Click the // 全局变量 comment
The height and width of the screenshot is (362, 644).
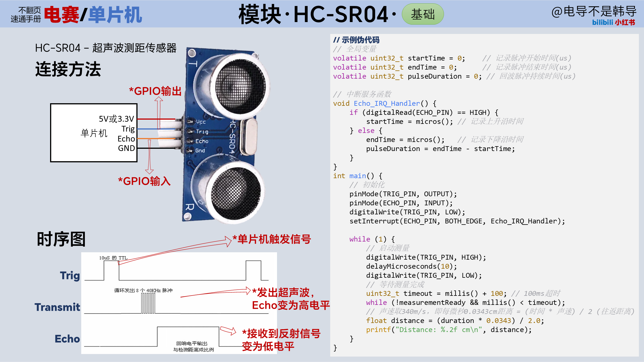pos(355,49)
